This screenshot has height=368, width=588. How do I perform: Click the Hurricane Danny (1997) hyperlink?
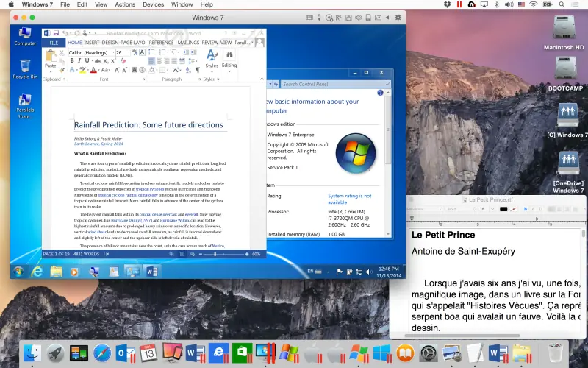coord(132,220)
